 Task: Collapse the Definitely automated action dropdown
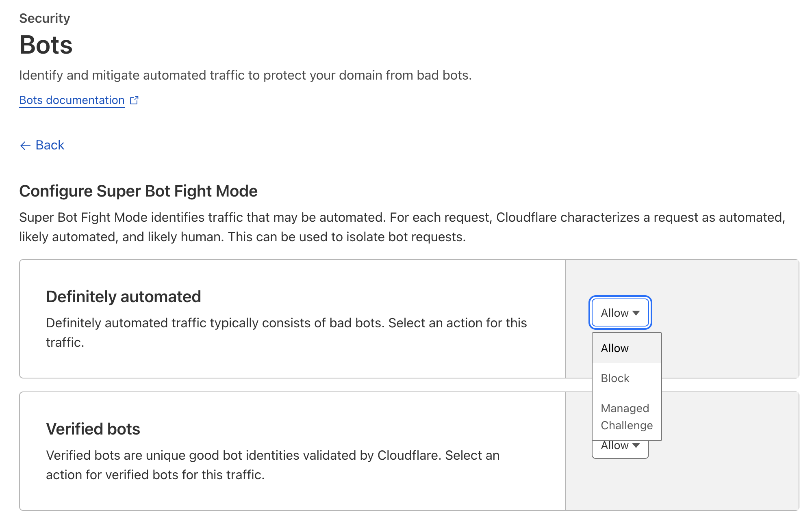coord(620,313)
